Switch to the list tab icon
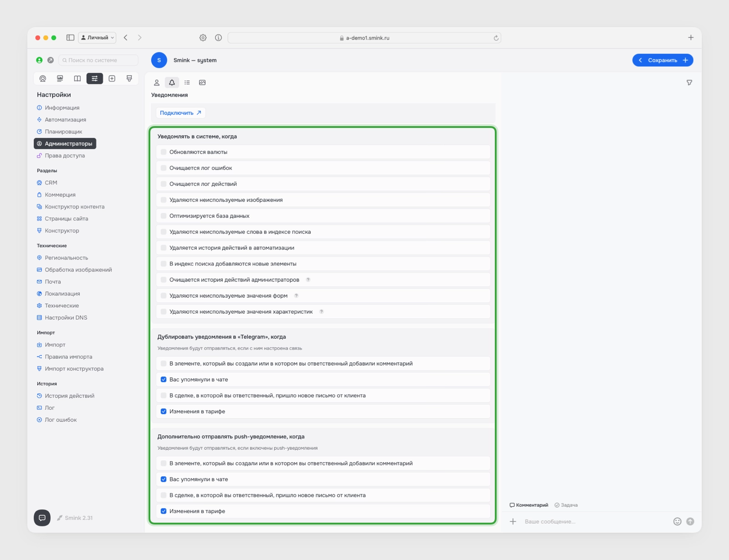 [187, 82]
